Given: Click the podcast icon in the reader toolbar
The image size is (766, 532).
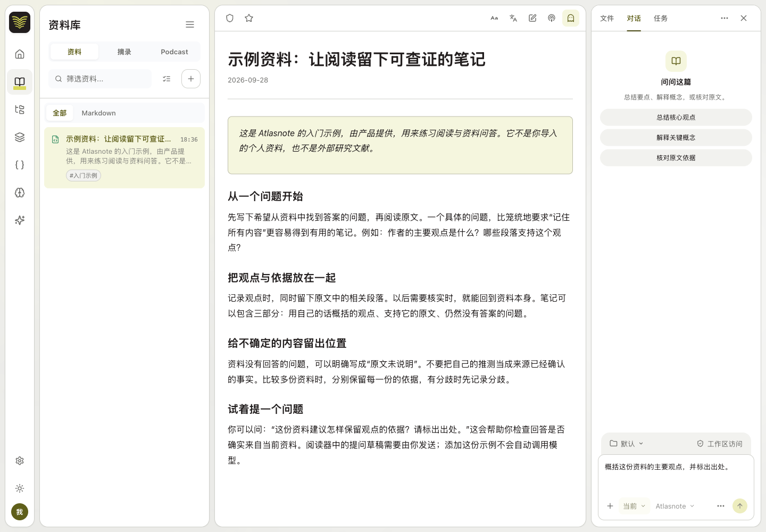Looking at the screenshot, I should tap(552, 18).
